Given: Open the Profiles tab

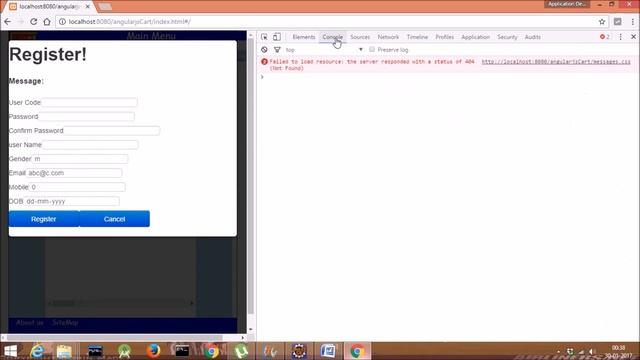Looking at the screenshot, I should (x=444, y=37).
